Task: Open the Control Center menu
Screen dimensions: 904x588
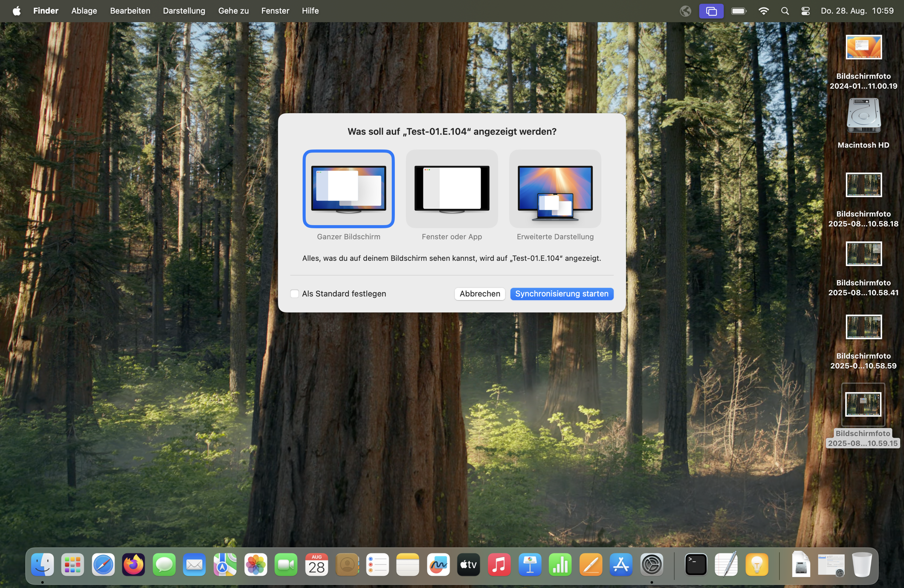Action: coord(805,11)
